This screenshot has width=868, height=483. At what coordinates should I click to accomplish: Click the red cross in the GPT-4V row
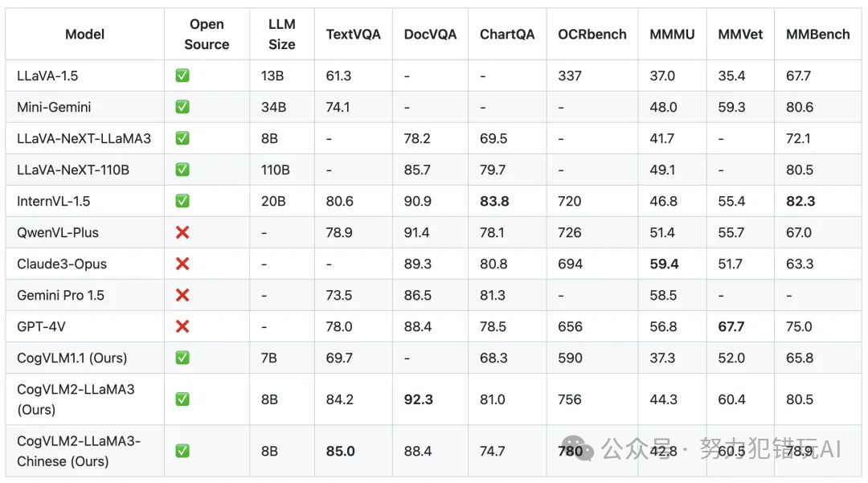pos(182,327)
